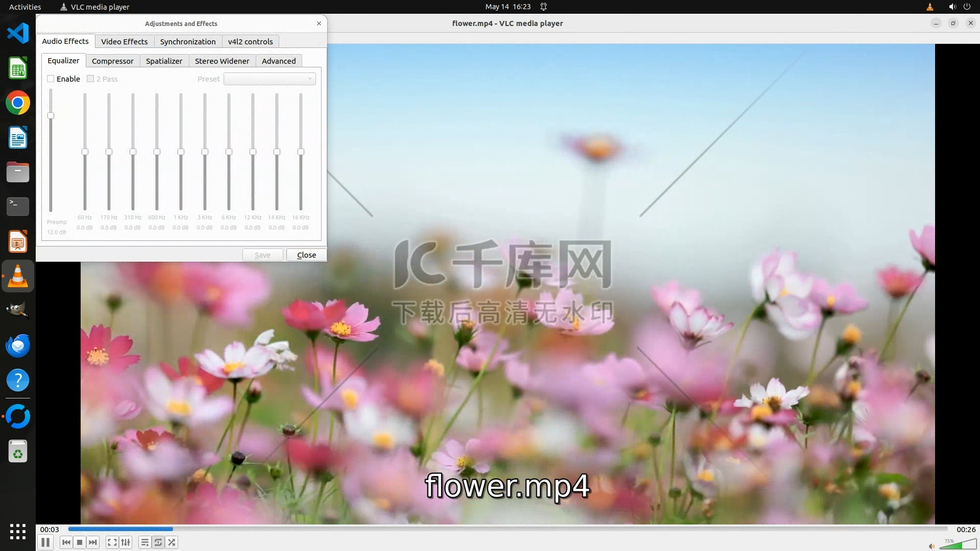Toggle random shuffle playback
Viewport: 980px width, 551px height.
tap(172, 542)
